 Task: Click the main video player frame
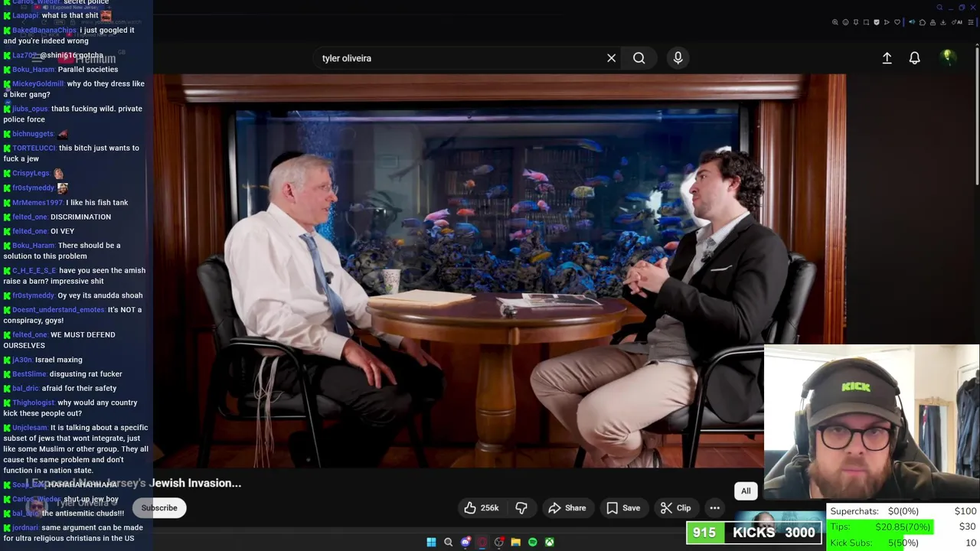tap(499, 271)
